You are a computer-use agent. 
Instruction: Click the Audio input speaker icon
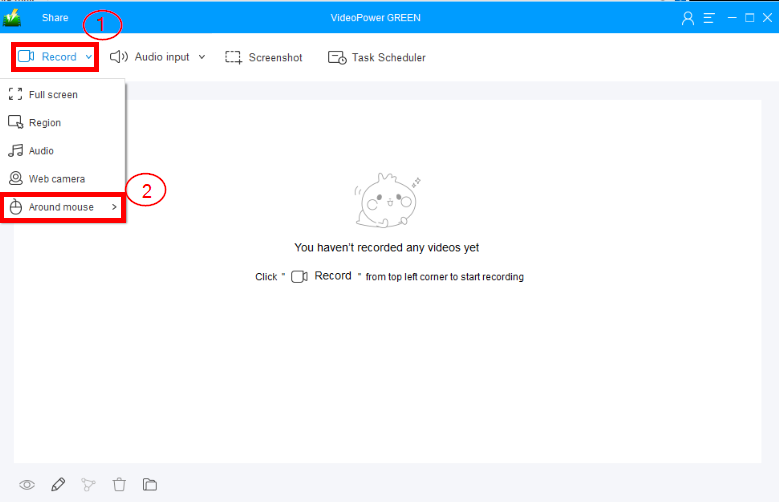[x=119, y=57]
